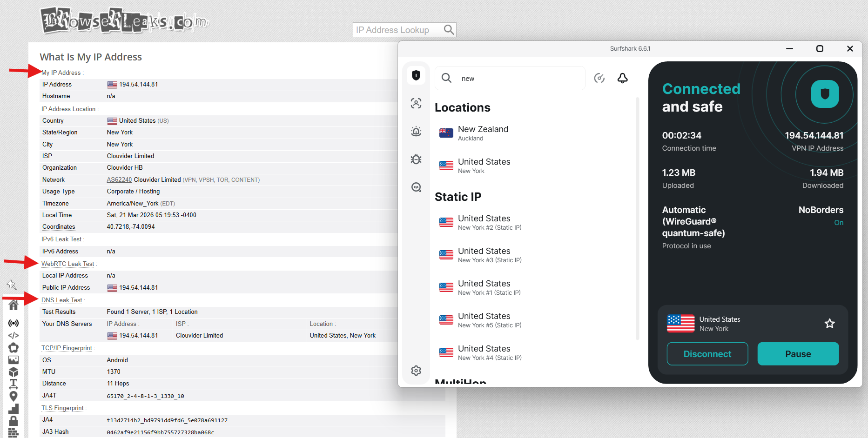Disconnect from the Surfshark VPN

tap(707, 354)
